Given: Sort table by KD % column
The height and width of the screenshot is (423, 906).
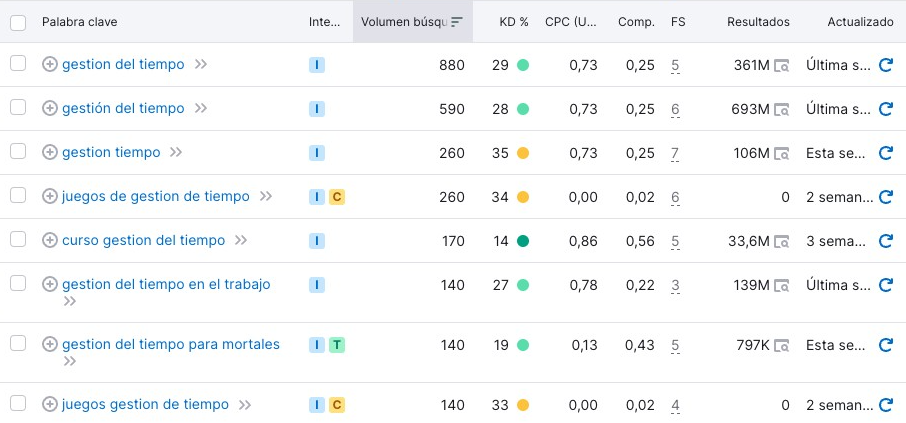Looking at the screenshot, I should click(x=514, y=22).
